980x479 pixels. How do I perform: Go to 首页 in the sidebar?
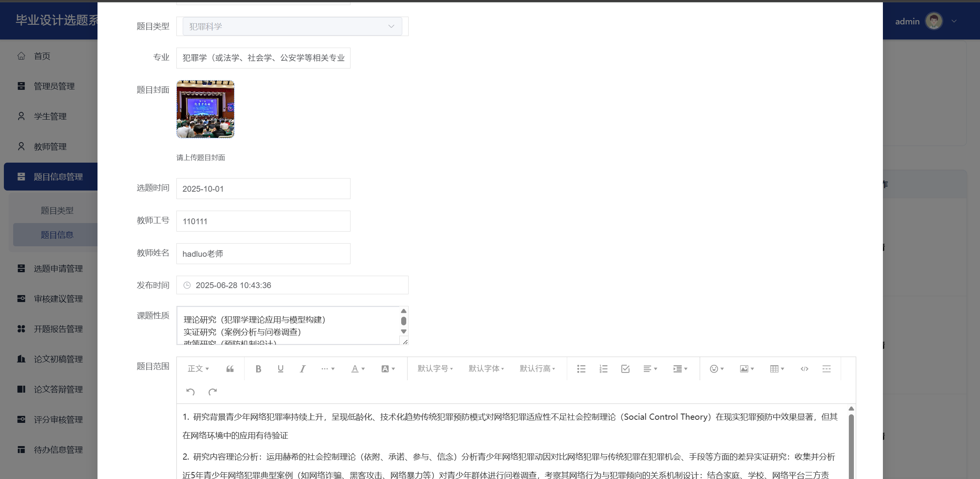point(42,56)
